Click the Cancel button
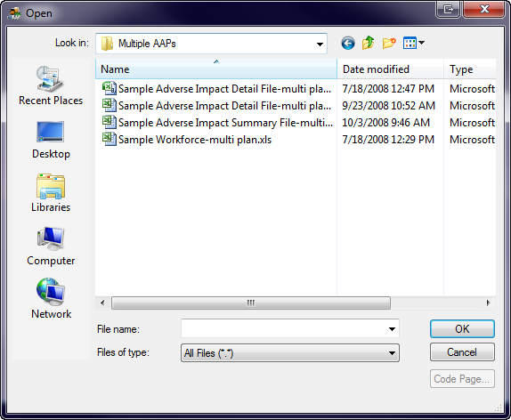511x420 pixels. (462, 352)
